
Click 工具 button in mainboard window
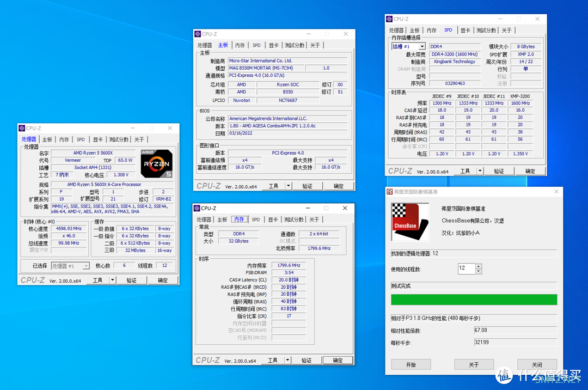[x=274, y=186]
